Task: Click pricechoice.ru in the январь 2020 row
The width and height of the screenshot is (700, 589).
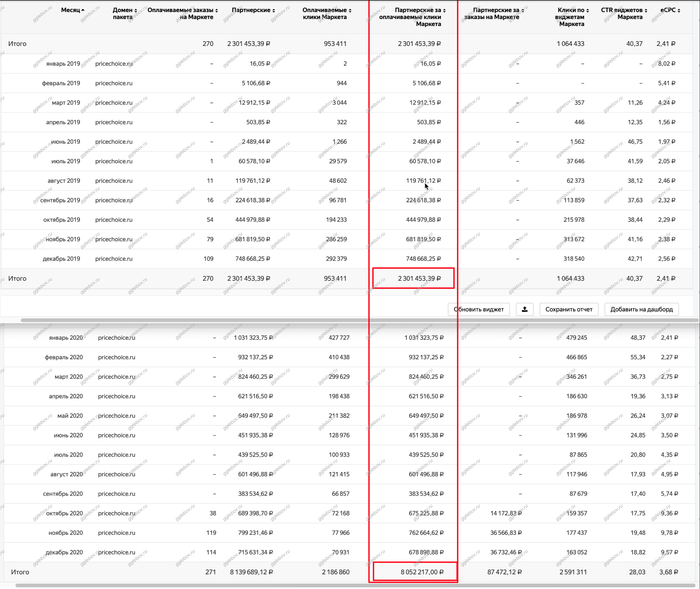Action: pos(117,338)
